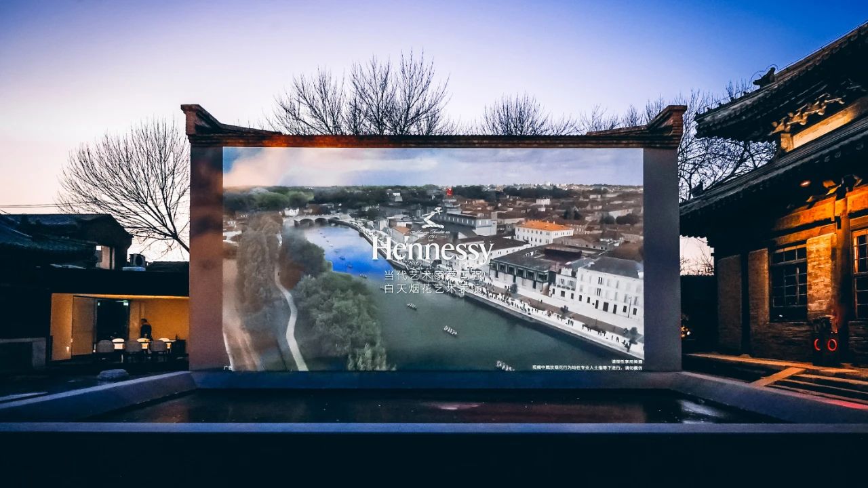Click the 'Hennessy' wordmark on the projection
Image resolution: width=868 pixels, height=488 pixels.
(432, 251)
